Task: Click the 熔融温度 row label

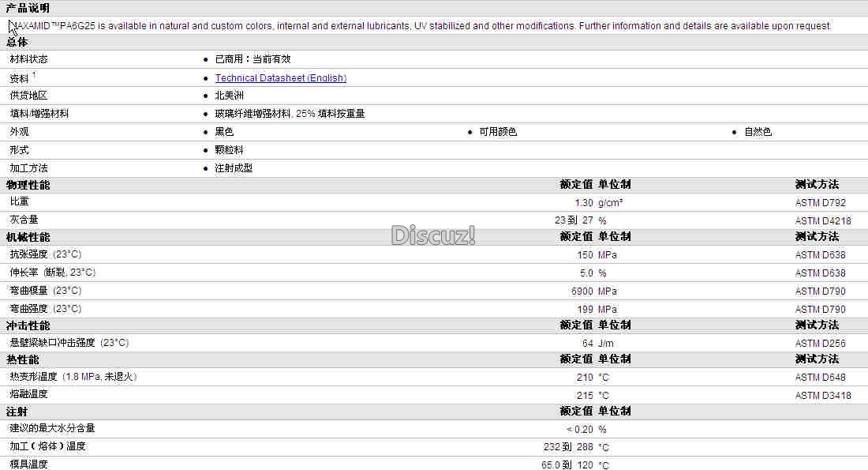Action: tap(28, 394)
